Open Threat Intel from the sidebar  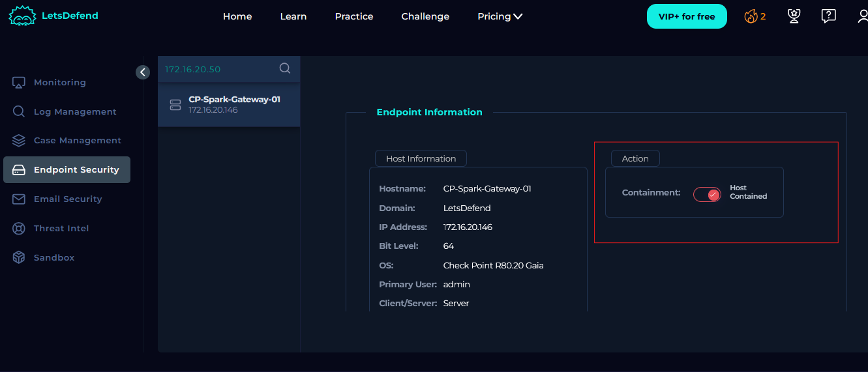click(61, 229)
